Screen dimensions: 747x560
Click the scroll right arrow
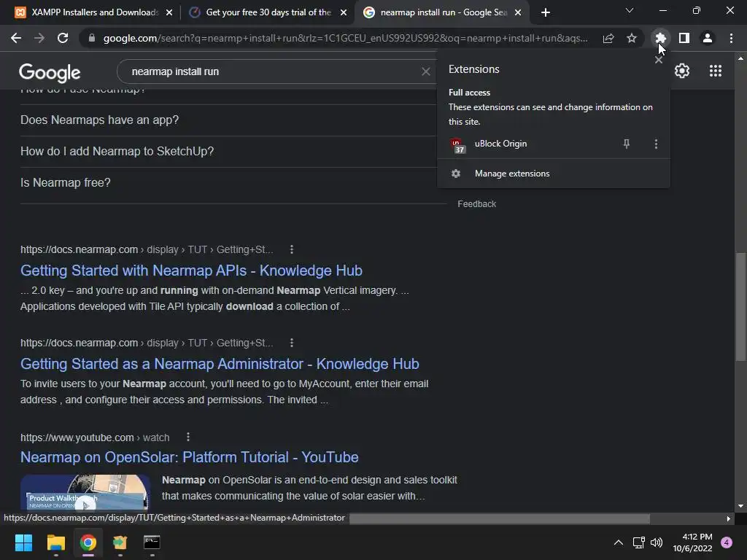tap(728, 518)
